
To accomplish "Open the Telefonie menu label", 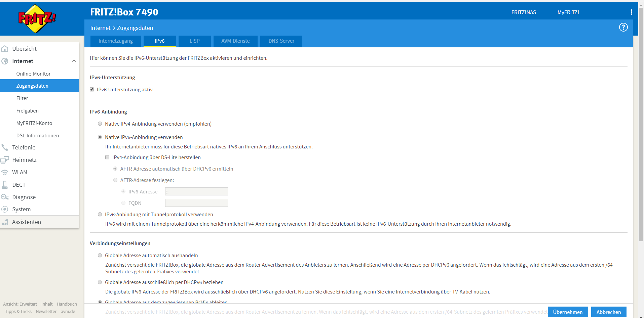I will click(24, 147).
